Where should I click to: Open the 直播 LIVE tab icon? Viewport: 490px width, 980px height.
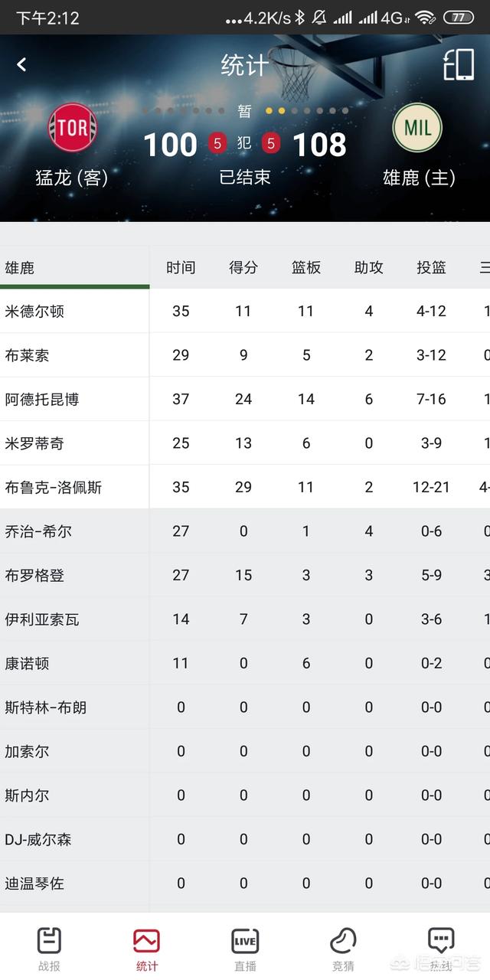point(245,940)
